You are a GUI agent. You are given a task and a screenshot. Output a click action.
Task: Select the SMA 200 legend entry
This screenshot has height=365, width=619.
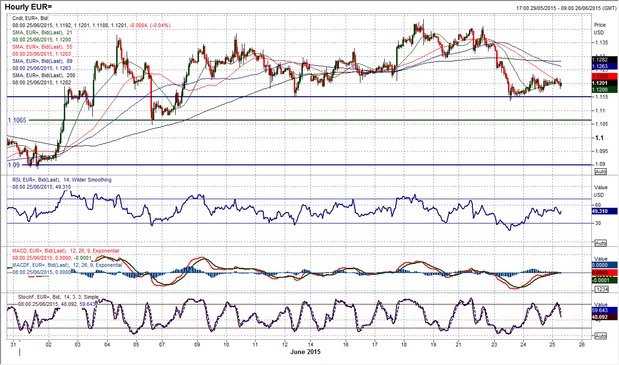click(44, 75)
